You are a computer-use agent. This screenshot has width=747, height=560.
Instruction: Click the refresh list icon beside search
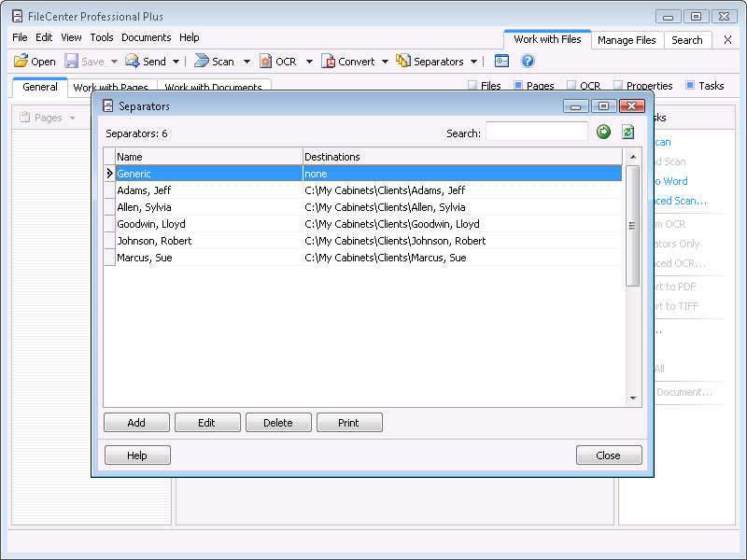tap(628, 133)
